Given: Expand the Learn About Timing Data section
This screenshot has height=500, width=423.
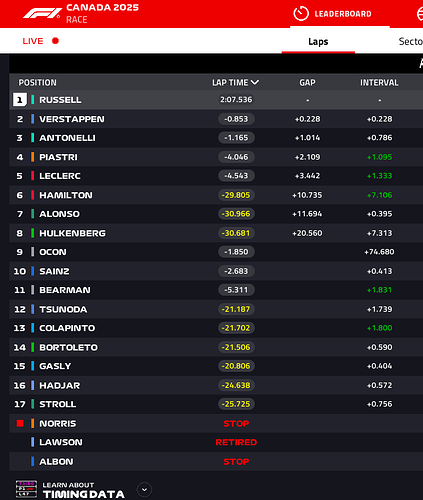Looking at the screenshot, I should [144, 490].
